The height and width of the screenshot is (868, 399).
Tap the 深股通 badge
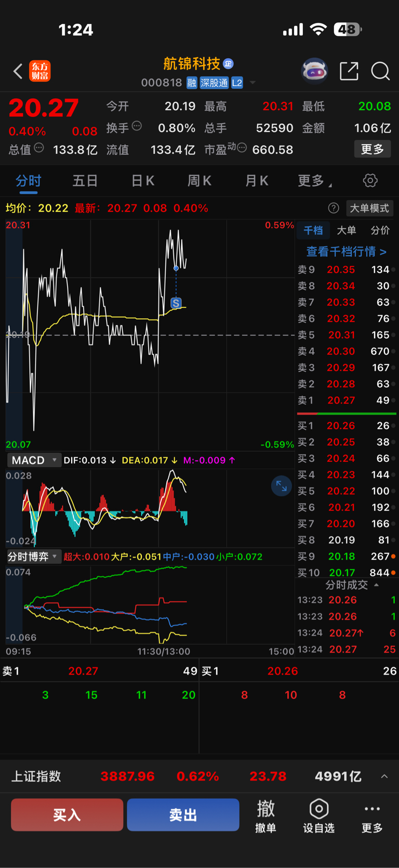pyautogui.click(x=215, y=83)
